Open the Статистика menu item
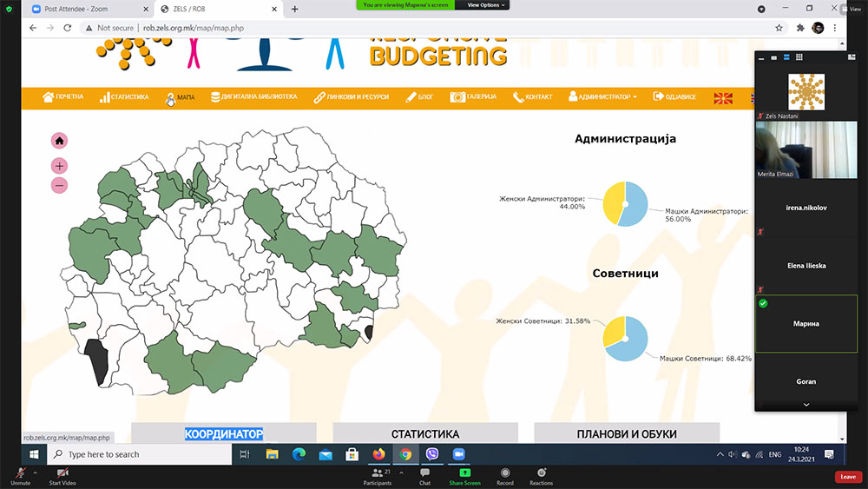 [x=124, y=97]
